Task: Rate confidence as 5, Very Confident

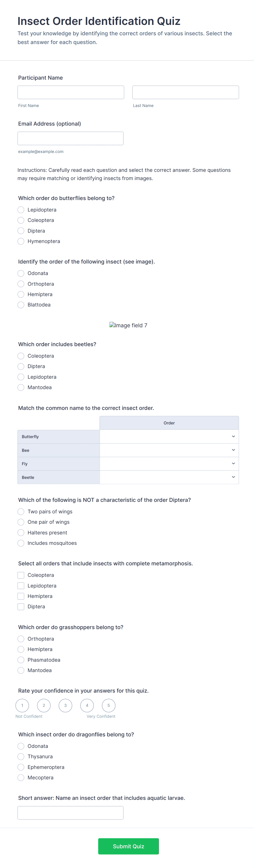Action: [108, 705]
